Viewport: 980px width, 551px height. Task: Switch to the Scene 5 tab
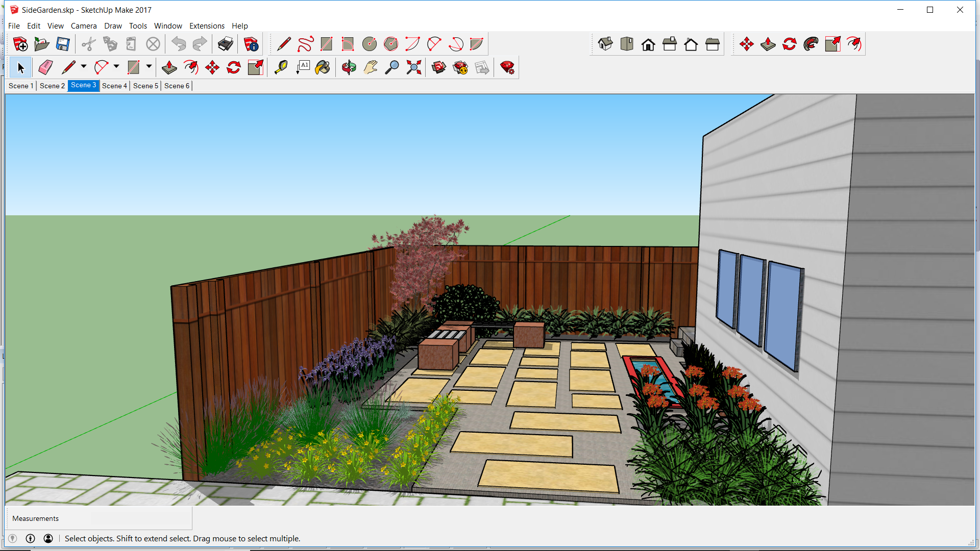(145, 86)
